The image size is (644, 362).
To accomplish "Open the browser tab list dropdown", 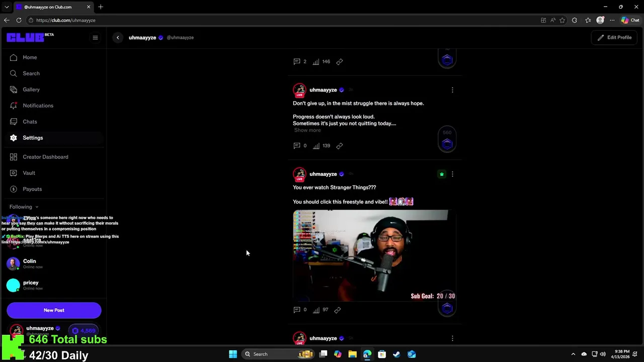I will pos(7,7).
